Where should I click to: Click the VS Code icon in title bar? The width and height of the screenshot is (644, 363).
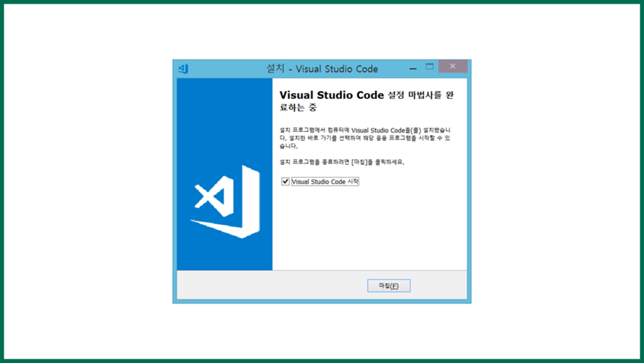pos(183,69)
